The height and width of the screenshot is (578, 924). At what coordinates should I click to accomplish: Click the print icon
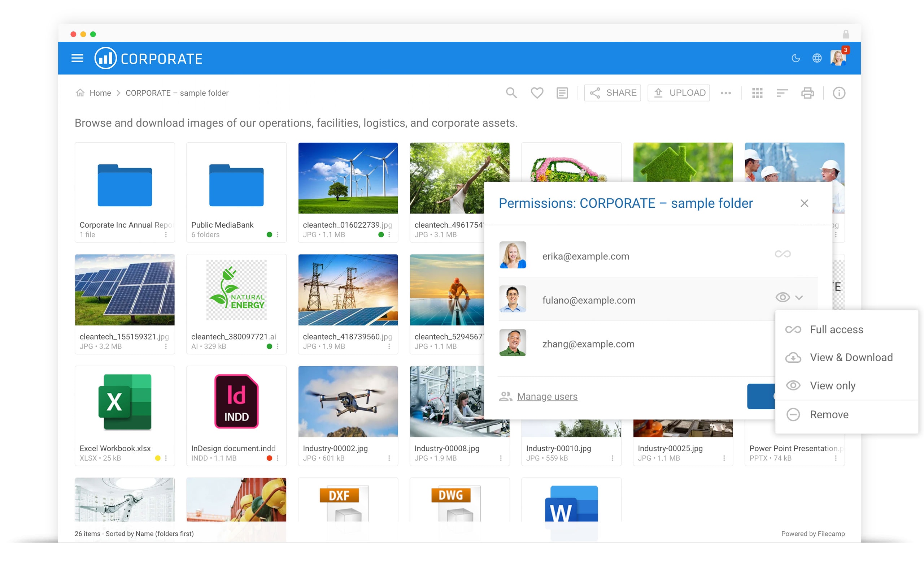point(807,93)
